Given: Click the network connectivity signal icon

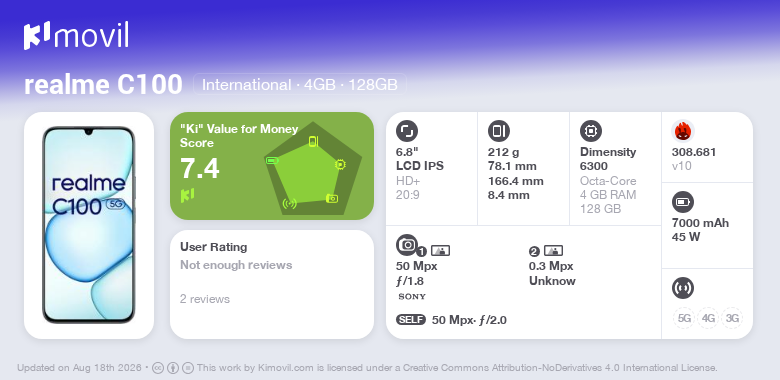Looking at the screenshot, I should (682, 288).
